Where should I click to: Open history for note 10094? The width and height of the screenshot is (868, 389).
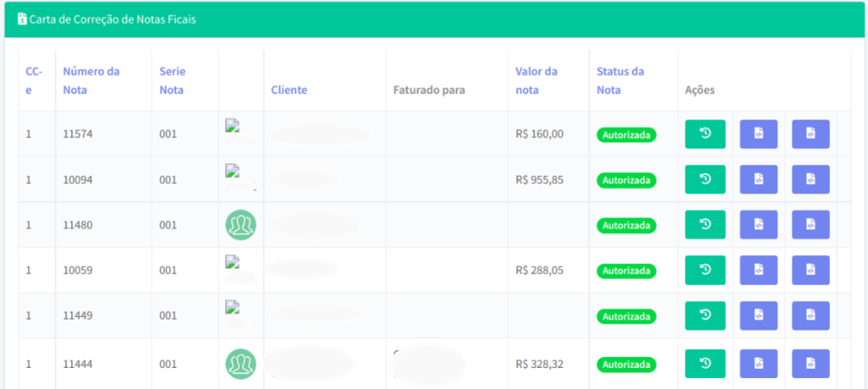pos(704,180)
